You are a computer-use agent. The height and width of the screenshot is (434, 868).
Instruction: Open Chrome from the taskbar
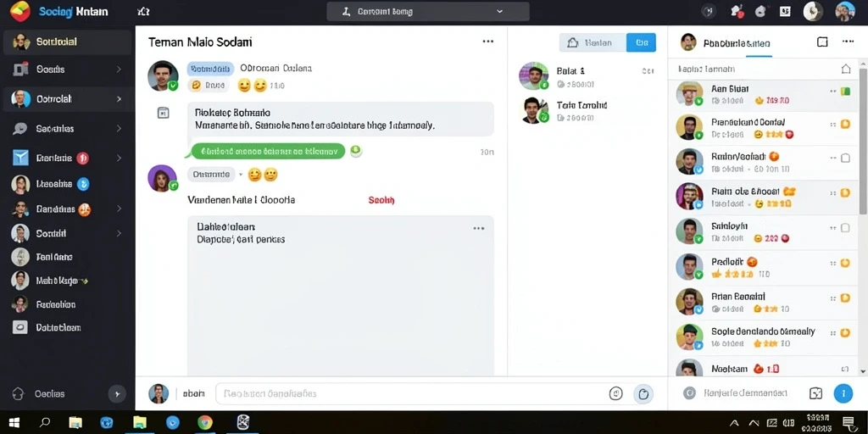tap(205, 423)
